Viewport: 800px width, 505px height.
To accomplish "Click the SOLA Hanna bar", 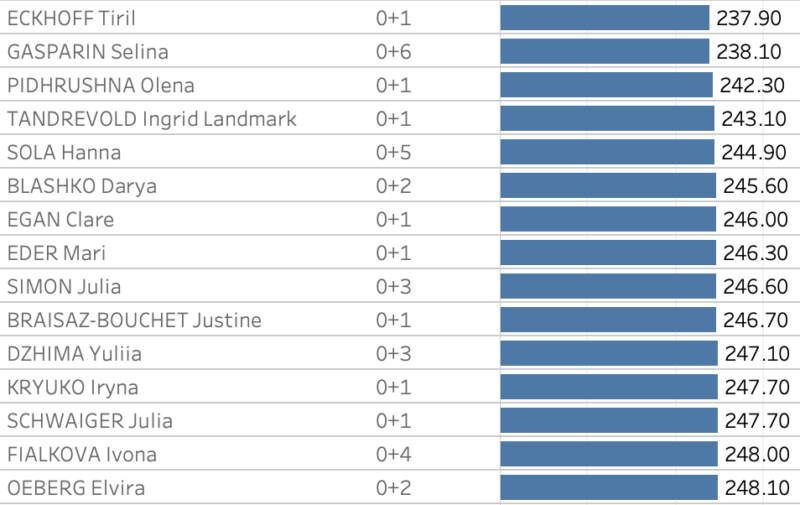I will coord(608,152).
